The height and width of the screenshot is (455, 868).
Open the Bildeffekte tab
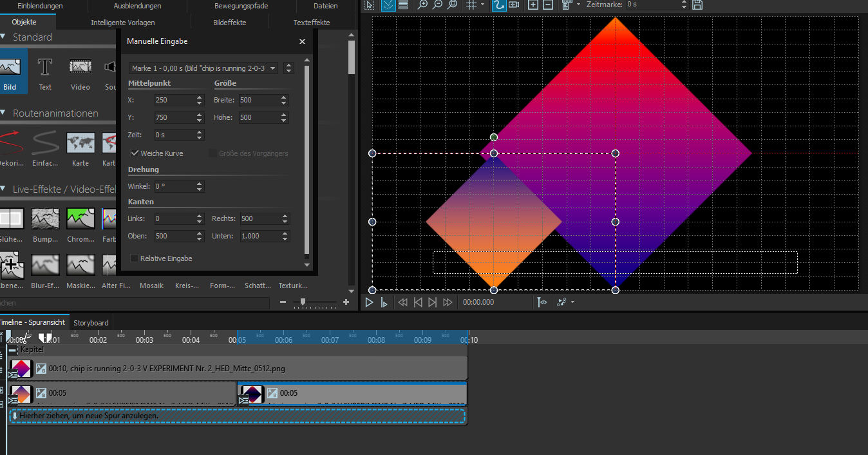click(229, 23)
